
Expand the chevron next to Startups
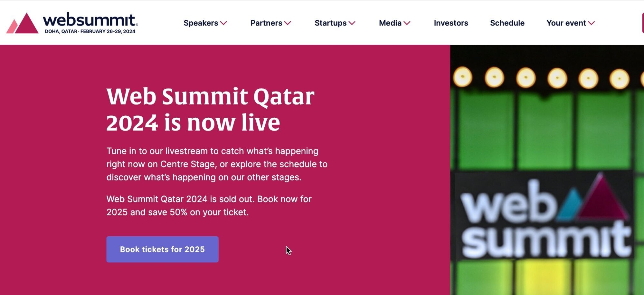(352, 23)
